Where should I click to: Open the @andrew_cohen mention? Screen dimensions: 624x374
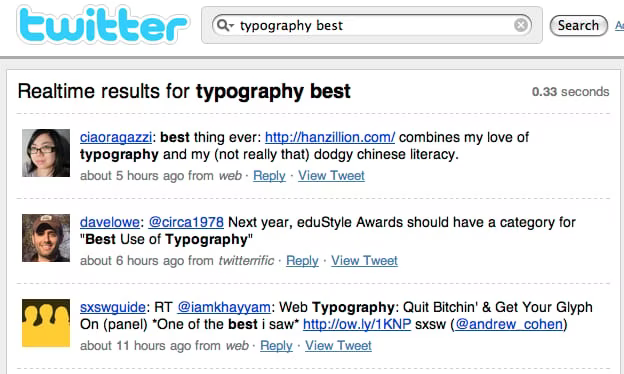point(509,324)
